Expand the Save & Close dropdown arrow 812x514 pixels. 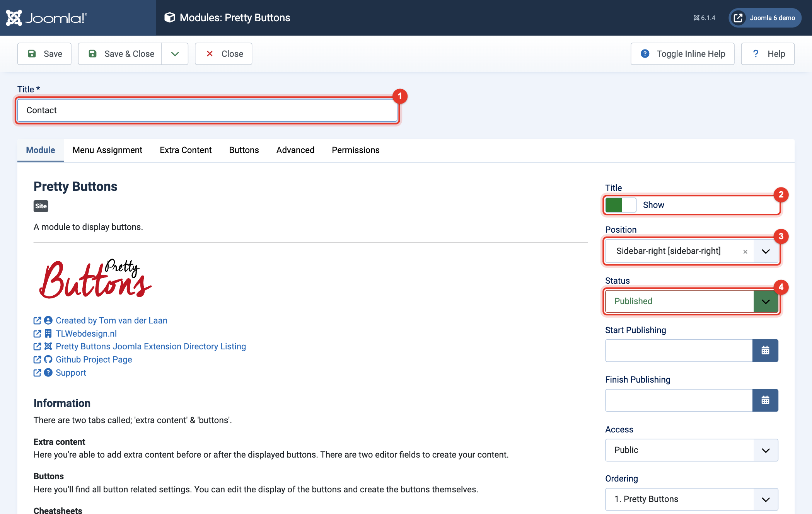pos(175,54)
